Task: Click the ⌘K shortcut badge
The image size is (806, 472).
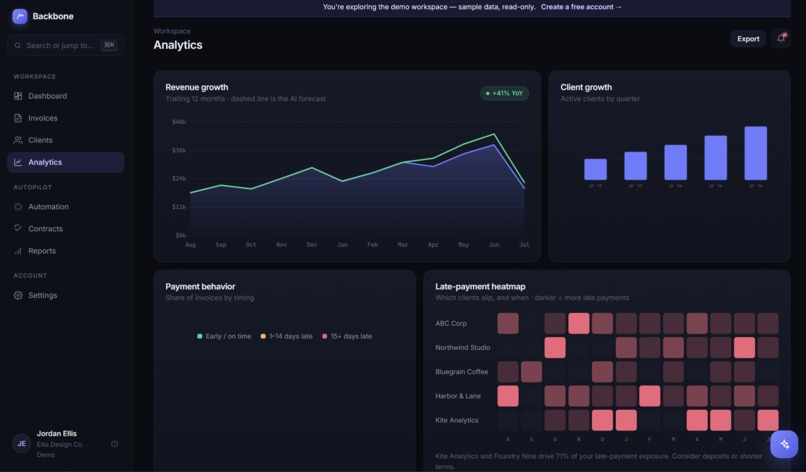Action: tap(109, 45)
